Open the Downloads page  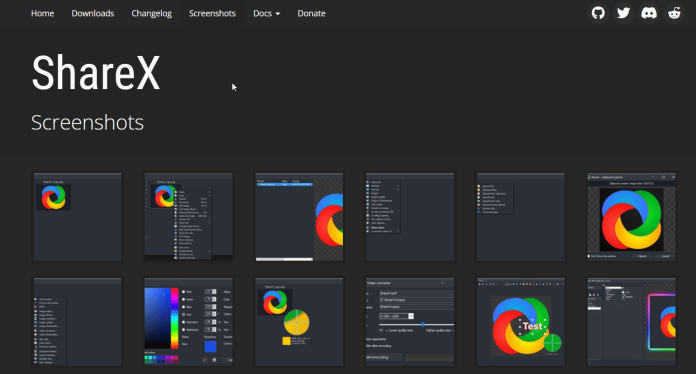pos(93,13)
